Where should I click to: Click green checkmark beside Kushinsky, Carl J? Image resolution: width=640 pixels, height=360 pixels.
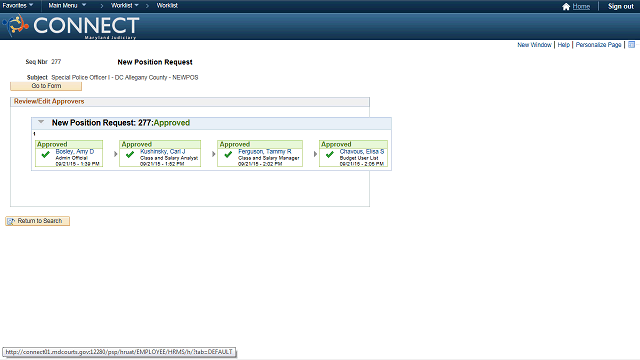pos(130,154)
